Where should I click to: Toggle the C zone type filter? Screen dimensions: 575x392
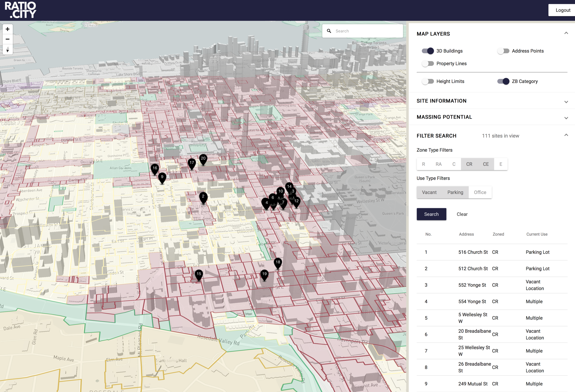click(454, 164)
